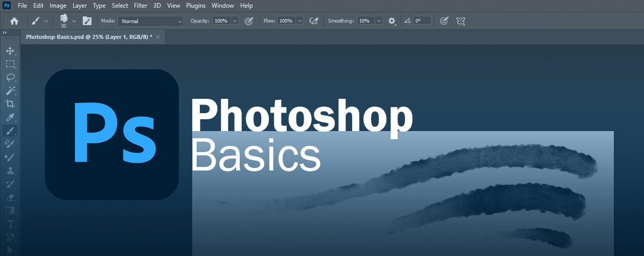Open the Filter menu

pos(141,6)
